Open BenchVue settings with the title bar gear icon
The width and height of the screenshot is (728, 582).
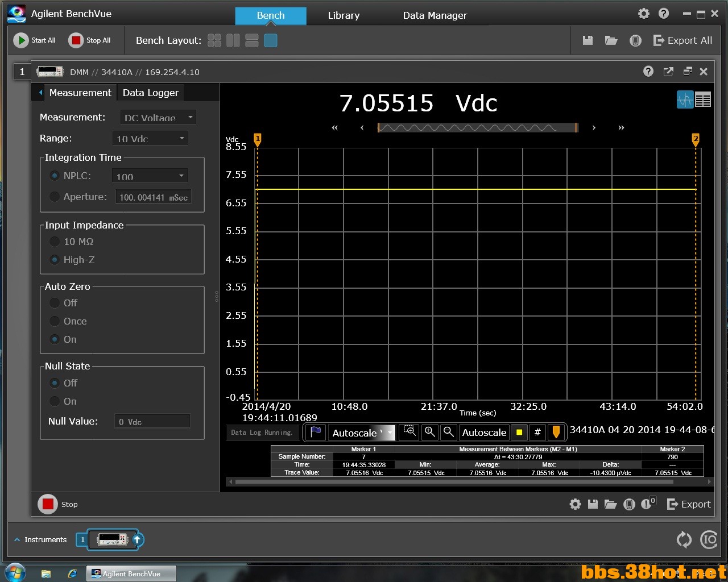(x=644, y=14)
